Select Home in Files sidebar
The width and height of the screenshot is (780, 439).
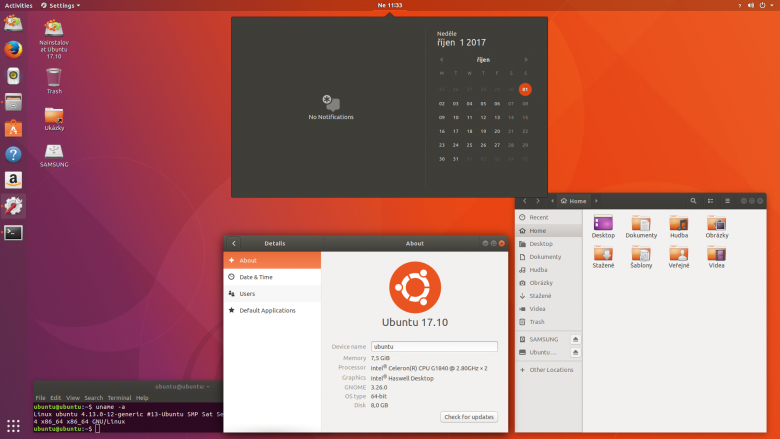[549, 231]
